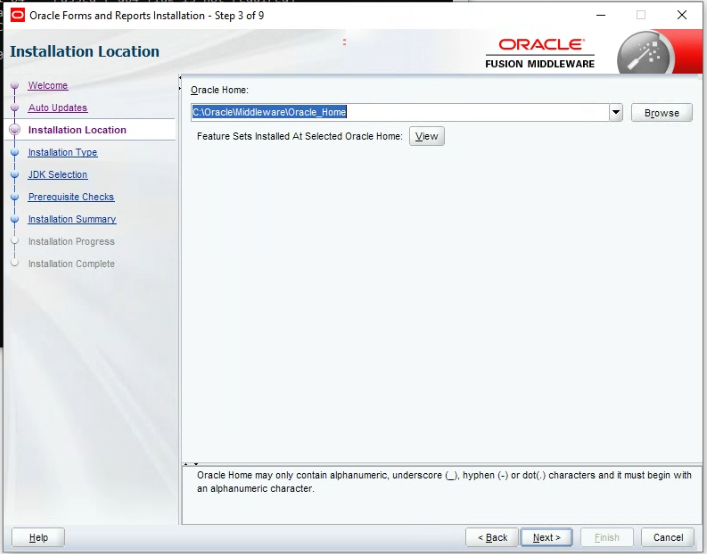Image resolution: width=707 pixels, height=554 pixels.
Task: Click the Fusion Middleware wand logo icon
Action: tap(645, 53)
